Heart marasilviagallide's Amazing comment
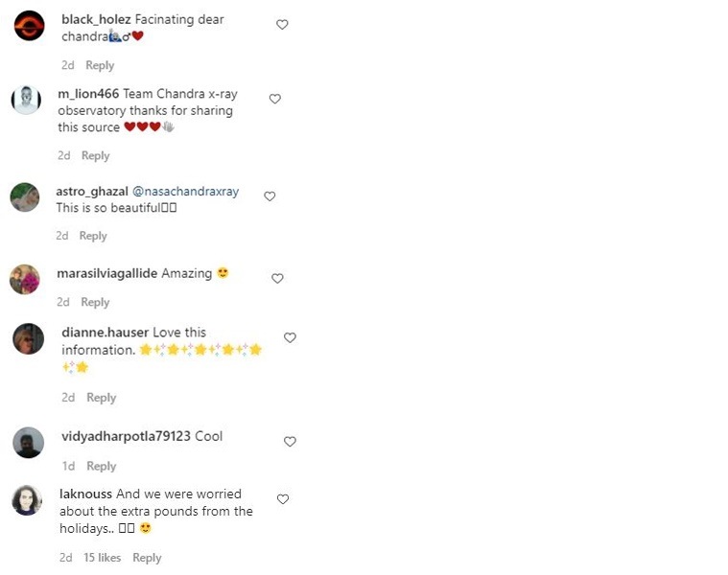The width and height of the screenshot is (728, 575). coord(277,279)
